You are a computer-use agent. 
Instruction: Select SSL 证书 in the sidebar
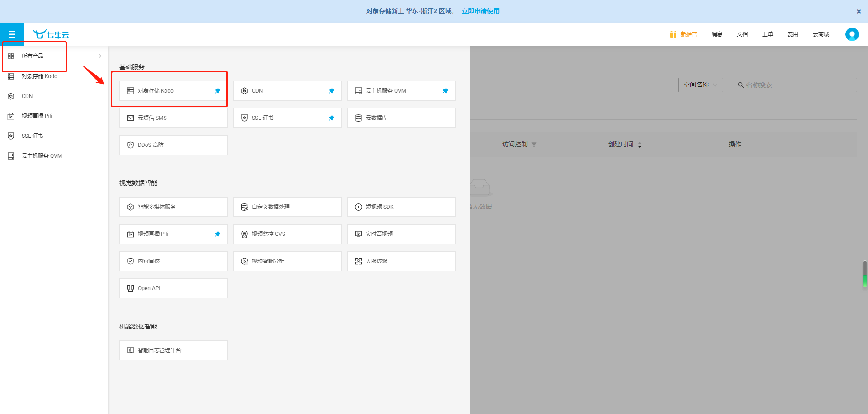tap(54, 136)
